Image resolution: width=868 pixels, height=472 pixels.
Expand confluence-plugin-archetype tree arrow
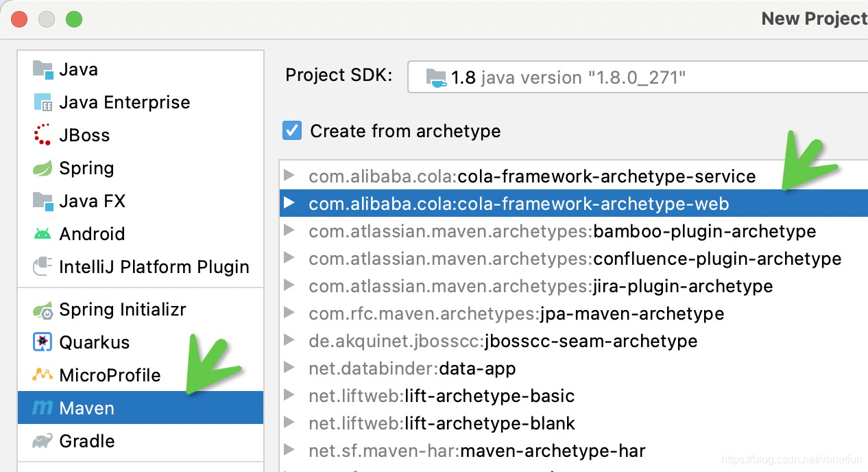(x=289, y=259)
